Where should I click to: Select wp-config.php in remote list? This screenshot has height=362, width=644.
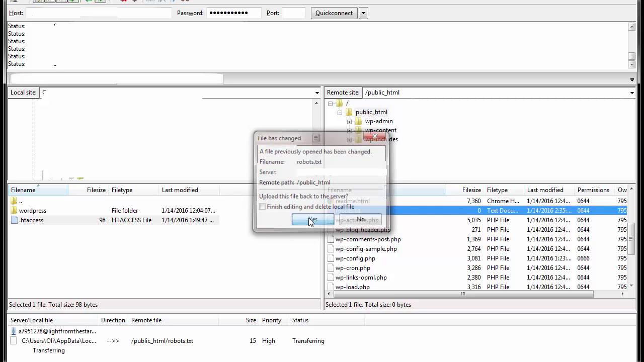point(355,258)
